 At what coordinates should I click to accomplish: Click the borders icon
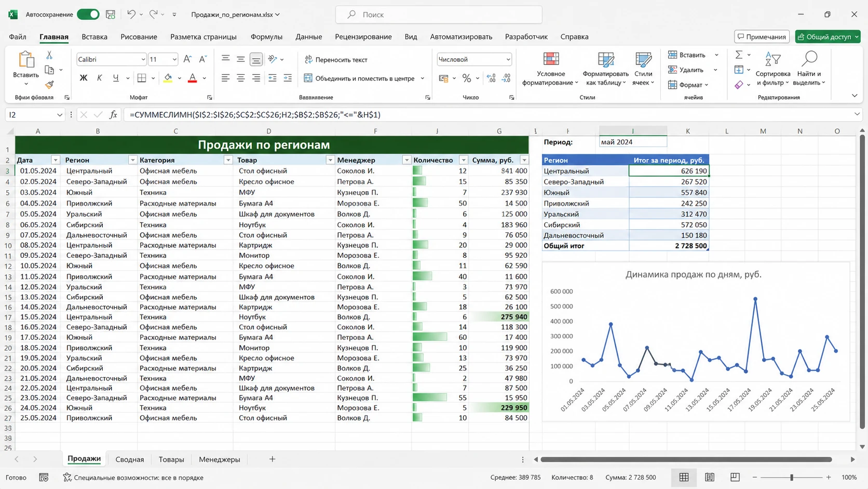coord(142,78)
